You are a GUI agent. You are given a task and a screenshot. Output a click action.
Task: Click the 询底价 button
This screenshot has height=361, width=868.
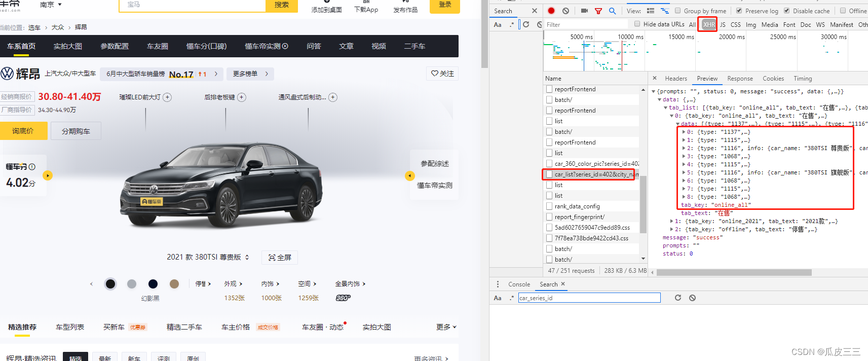point(23,131)
